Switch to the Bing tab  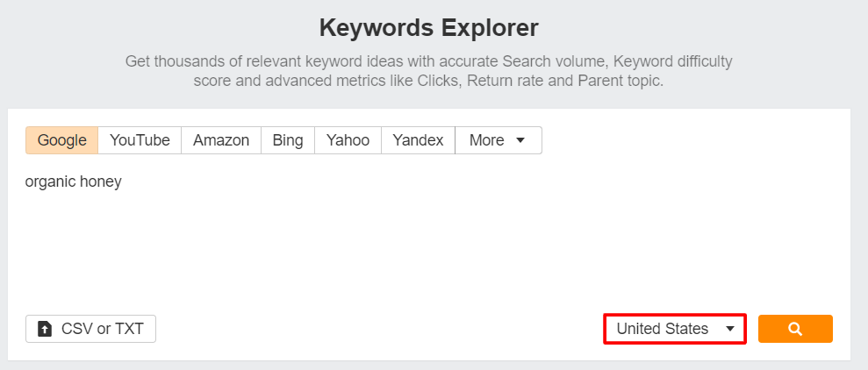tap(288, 140)
